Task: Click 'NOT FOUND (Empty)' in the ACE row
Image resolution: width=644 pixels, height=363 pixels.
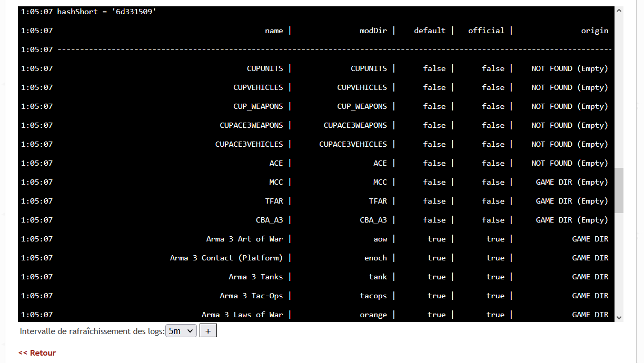Action: [x=570, y=163]
